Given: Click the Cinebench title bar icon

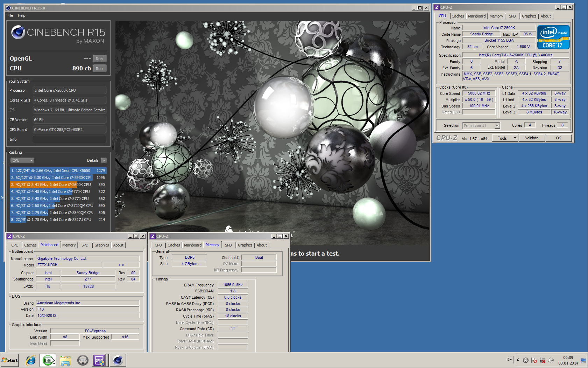Looking at the screenshot, I should (x=8, y=8).
